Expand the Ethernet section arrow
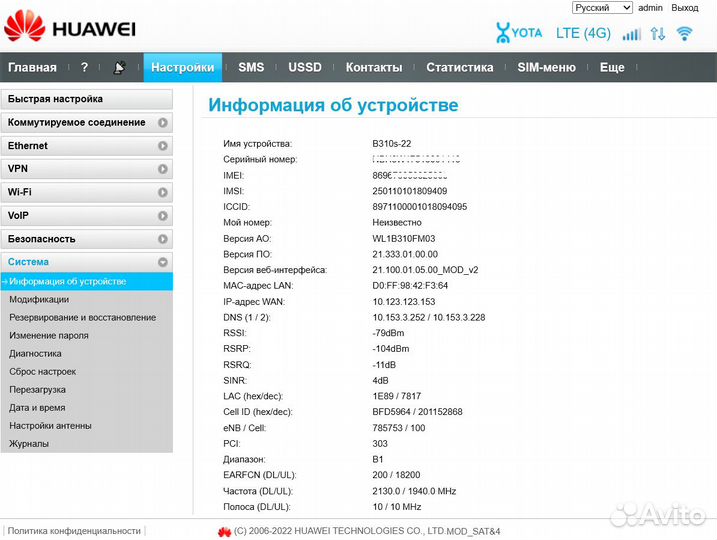The width and height of the screenshot is (717, 540). point(163,146)
